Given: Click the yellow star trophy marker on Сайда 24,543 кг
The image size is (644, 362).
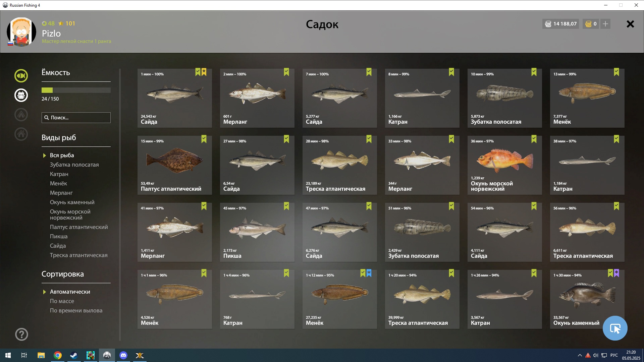Looking at the screenshot, I should 204,72.
